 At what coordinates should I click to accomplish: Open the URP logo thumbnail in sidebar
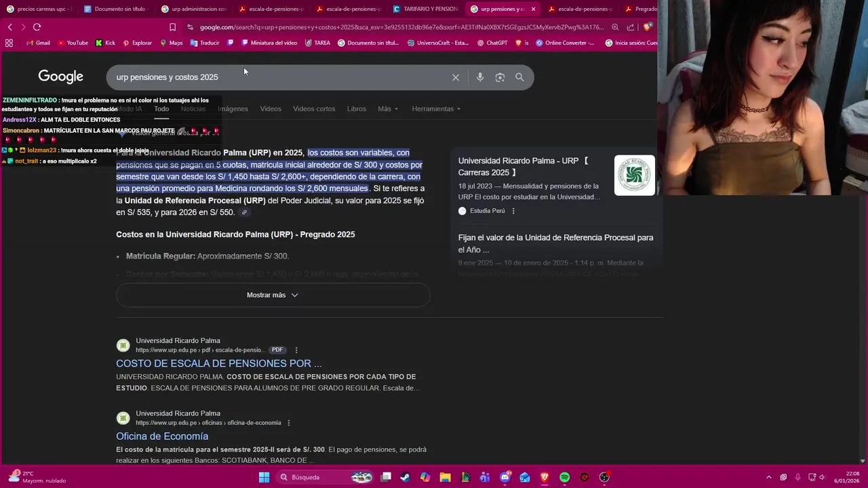point(635,176)
